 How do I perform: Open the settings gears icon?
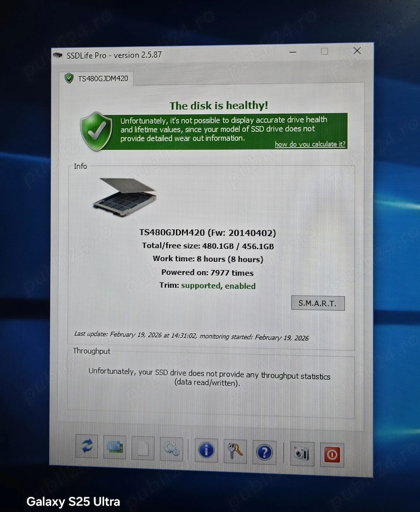(x=172, y=449)
